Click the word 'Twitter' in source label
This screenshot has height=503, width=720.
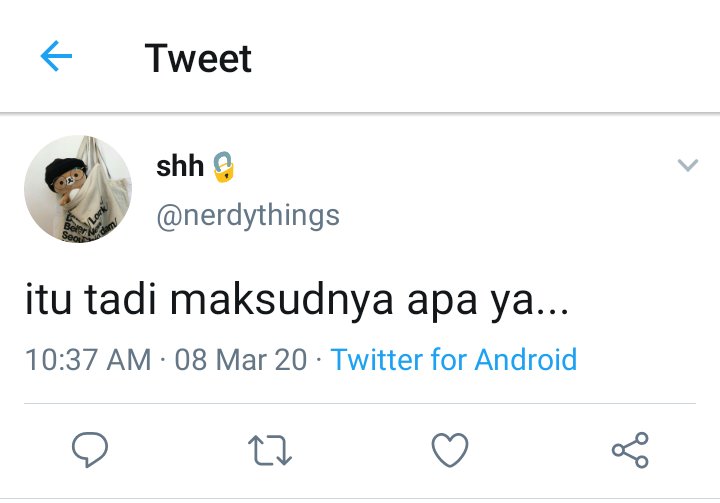pyautogui.click(x=377, y=359)
